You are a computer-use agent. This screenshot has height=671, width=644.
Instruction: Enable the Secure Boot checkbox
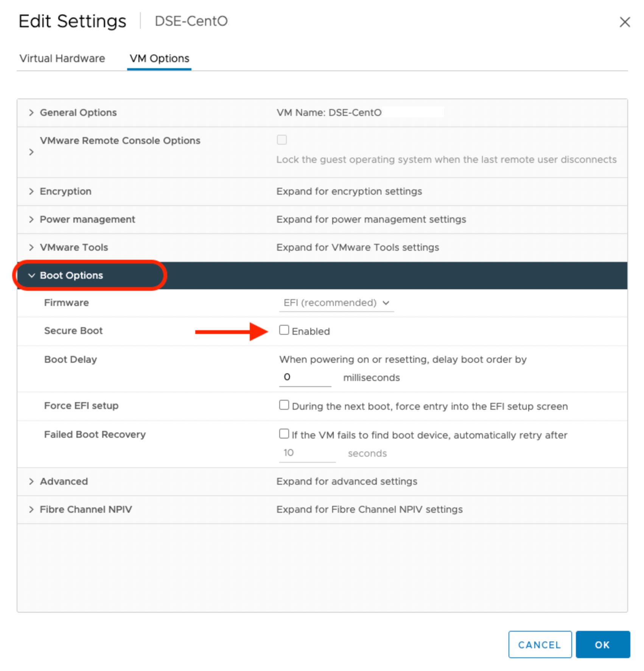[x=284, y=330]
